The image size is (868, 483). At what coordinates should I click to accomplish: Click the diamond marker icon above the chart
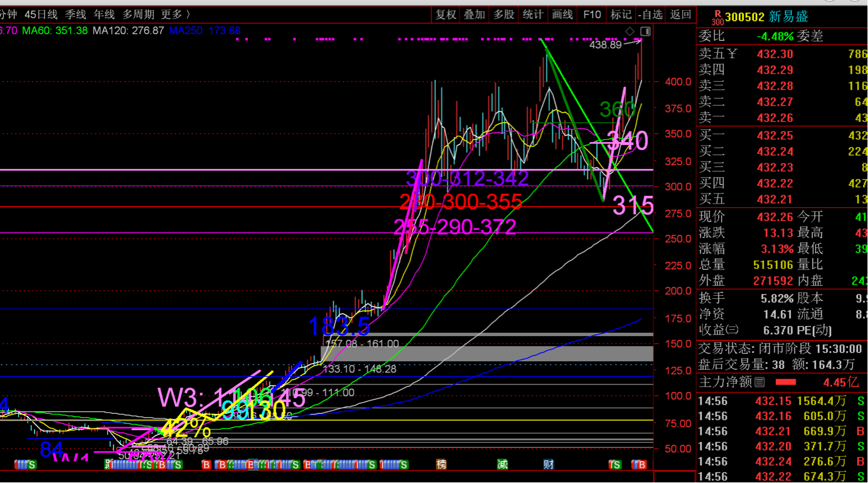point(630,31)
